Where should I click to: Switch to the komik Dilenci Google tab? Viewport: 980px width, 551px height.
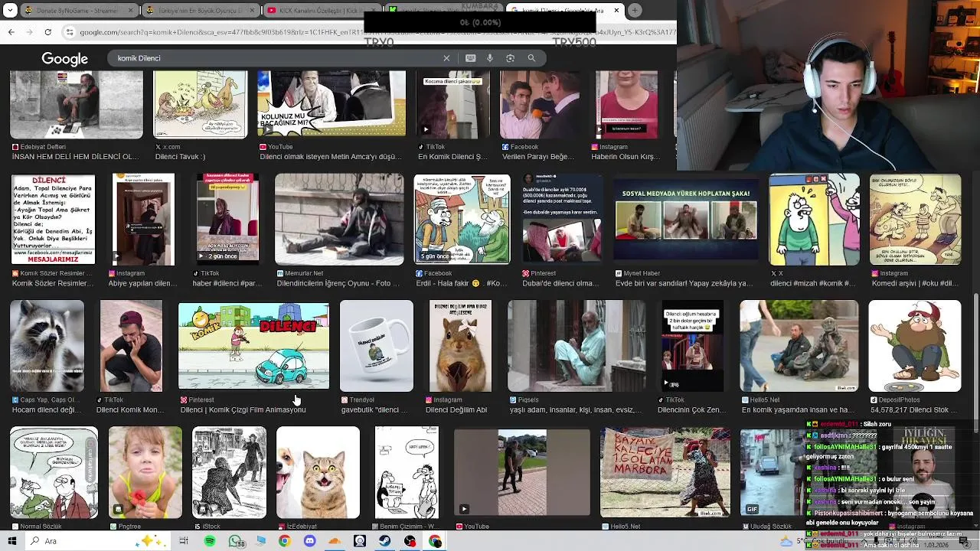(565, 11)
